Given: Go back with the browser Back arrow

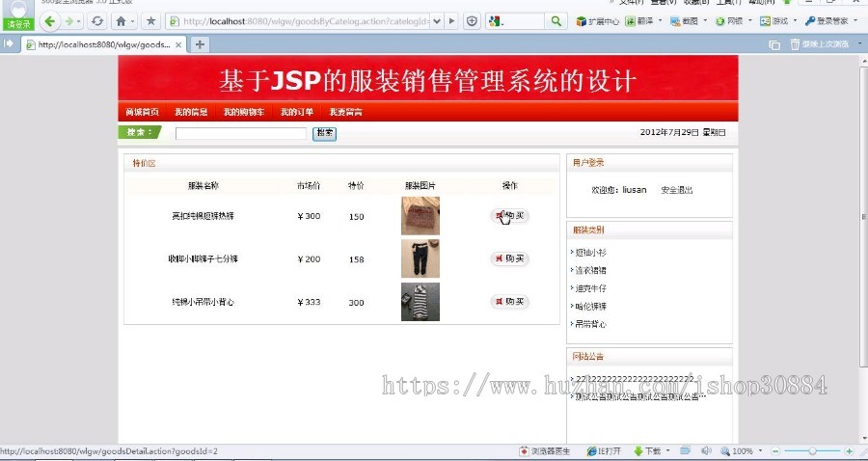Looking at the screenshot, I should coord(50,21).
